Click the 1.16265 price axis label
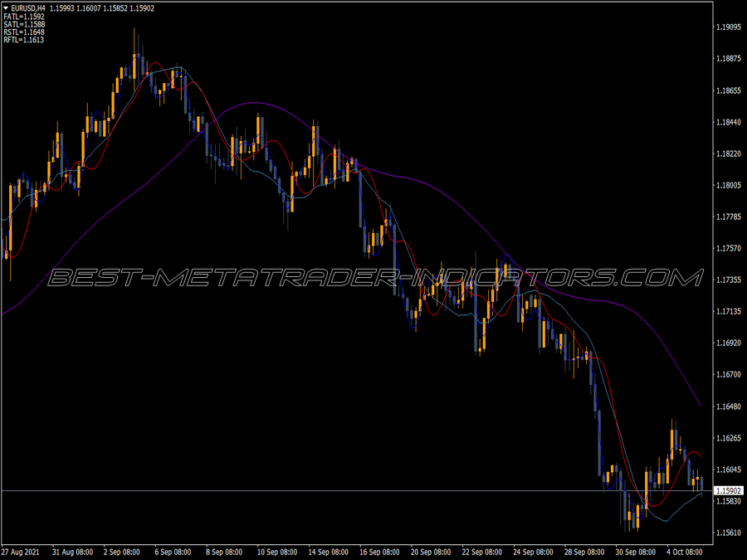 tap(729, 437)
